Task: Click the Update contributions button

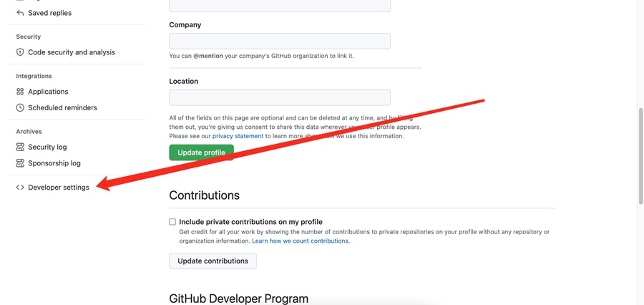Action: 213,261
